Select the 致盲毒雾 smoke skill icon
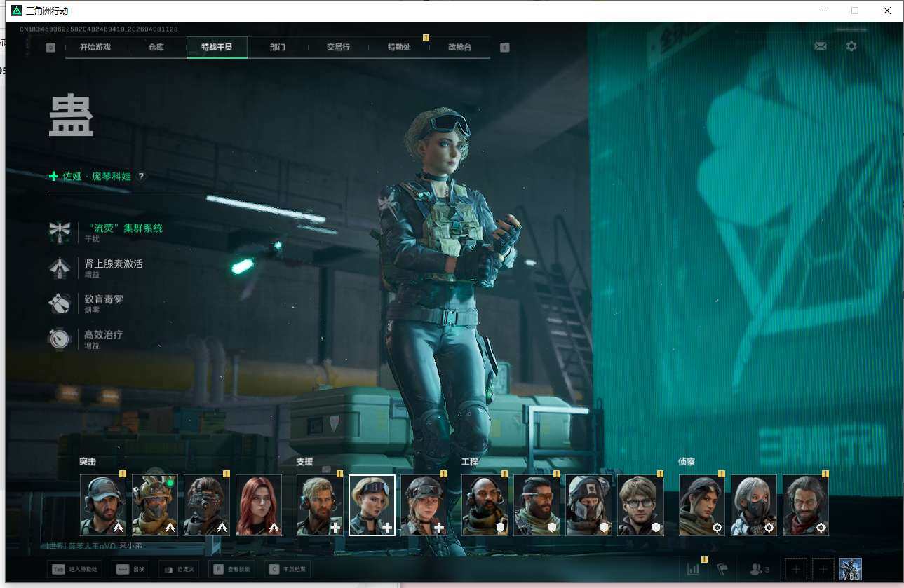The width and height of the screenshot is (904, 588). 59,303
